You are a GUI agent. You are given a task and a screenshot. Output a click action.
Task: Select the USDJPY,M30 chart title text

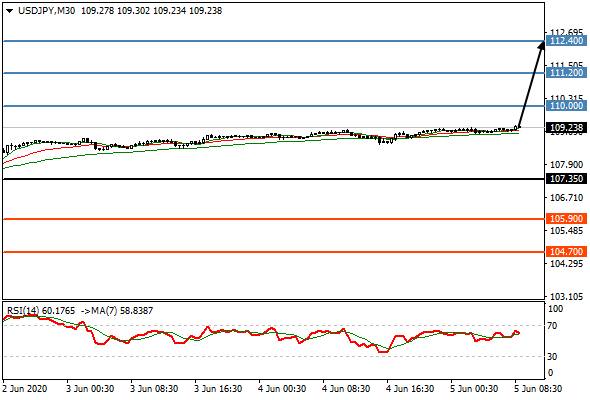(x=47, y=11)
